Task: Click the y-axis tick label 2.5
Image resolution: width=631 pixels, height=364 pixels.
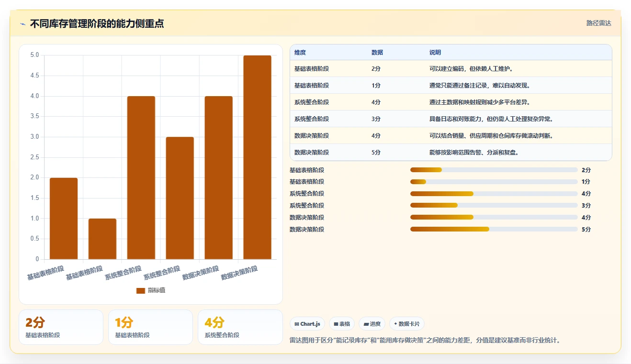Action: 34,157
